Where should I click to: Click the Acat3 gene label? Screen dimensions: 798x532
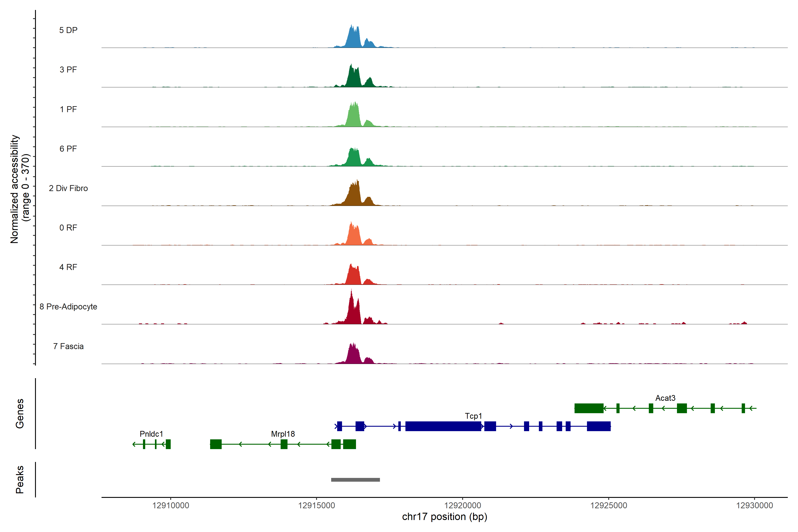click(665, 398)
